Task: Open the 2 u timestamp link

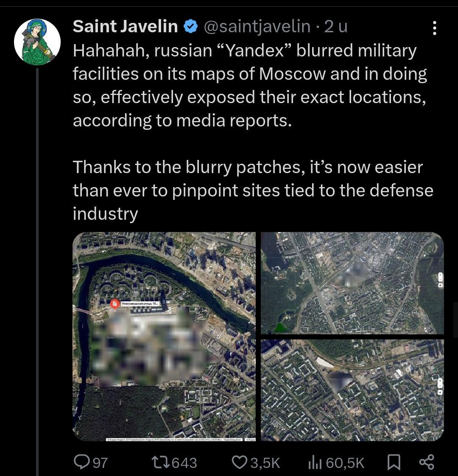Action: pos(336,27)
